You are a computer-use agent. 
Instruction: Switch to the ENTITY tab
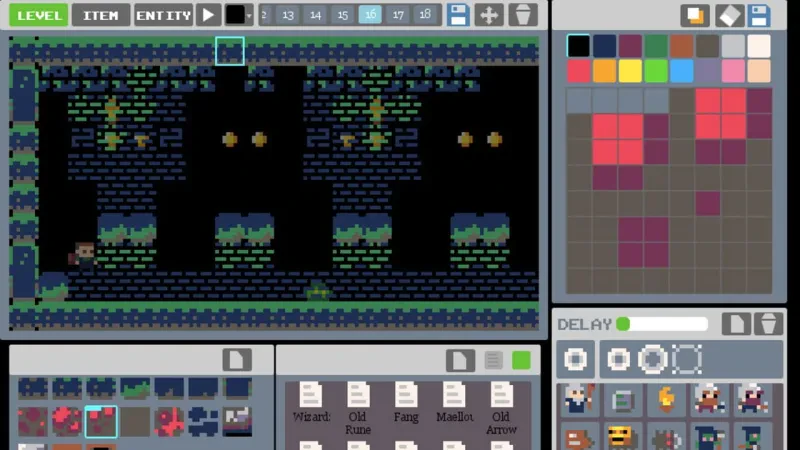[163, 15]
